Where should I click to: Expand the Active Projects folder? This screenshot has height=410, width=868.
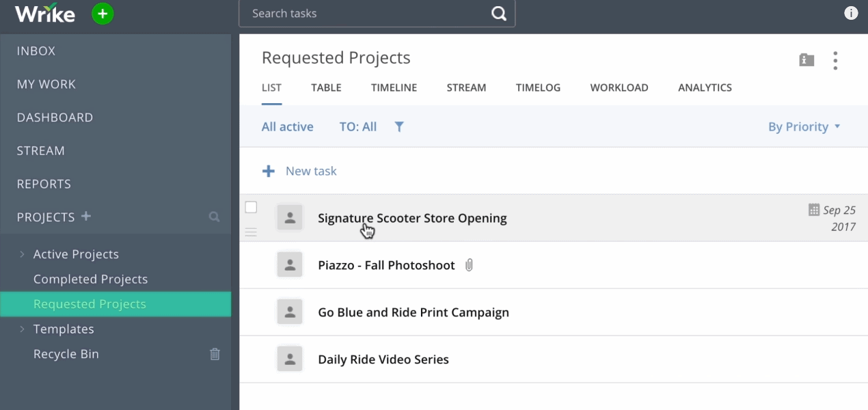(x=23, y=254)
